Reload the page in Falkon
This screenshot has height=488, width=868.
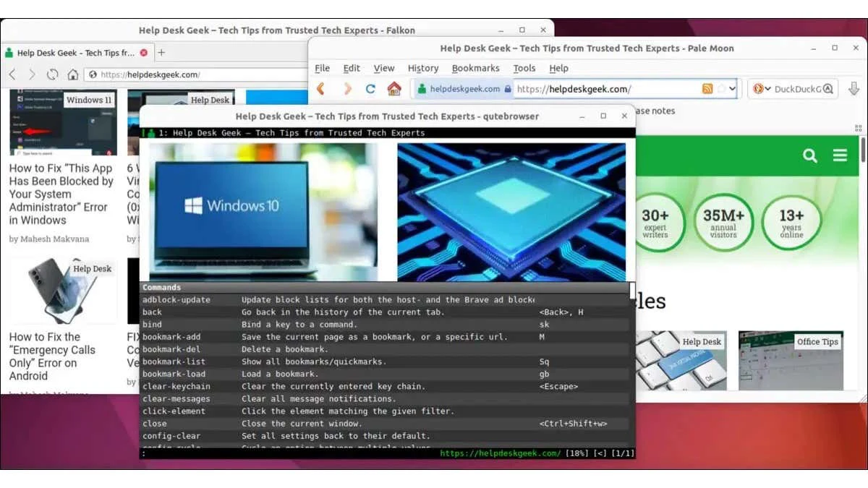point(52,74)
